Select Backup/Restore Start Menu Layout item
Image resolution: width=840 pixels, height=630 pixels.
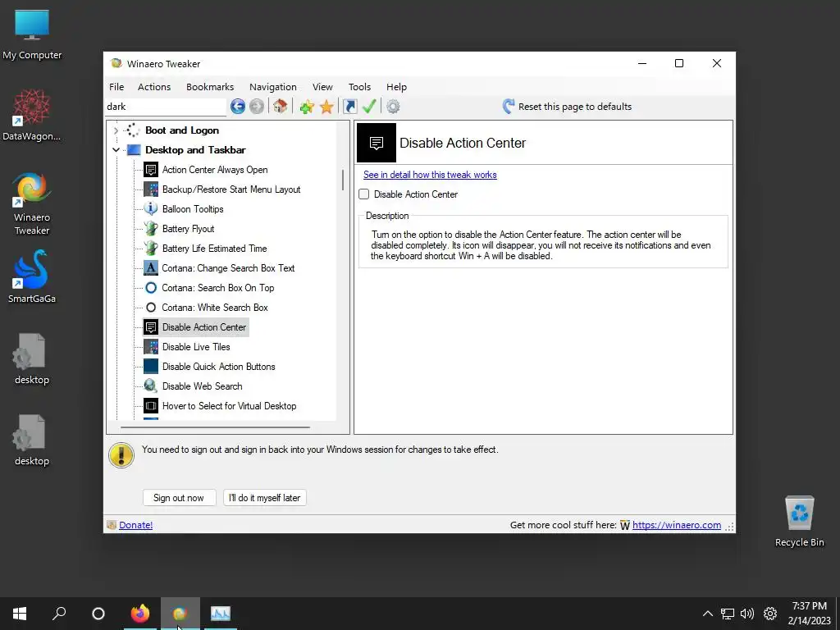click(231, 189)
